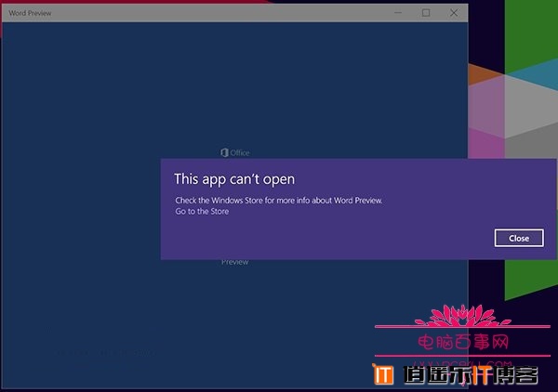Click the Office logo on splash screen
This screenshot has height=392, width=558.
point(235,152)
